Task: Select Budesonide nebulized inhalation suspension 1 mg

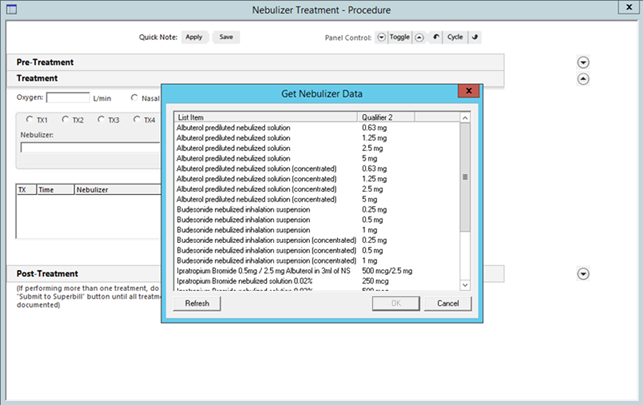Action: click(x=317, y=230)
